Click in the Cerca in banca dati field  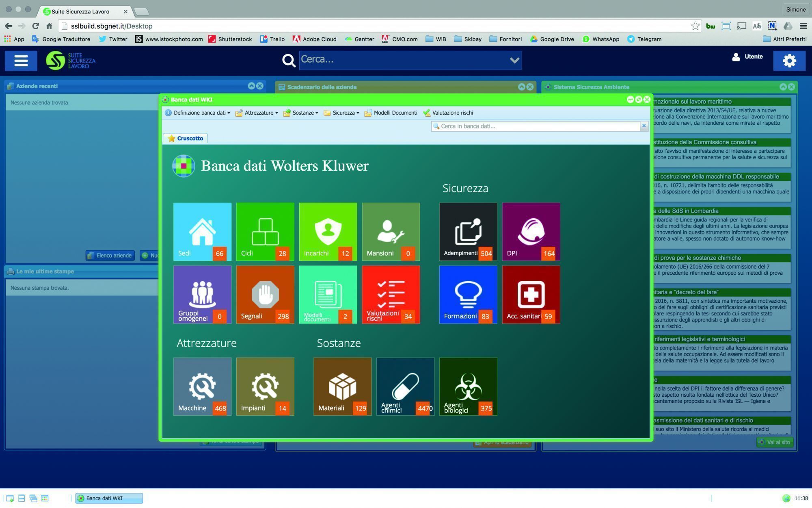tap(536, 126)
